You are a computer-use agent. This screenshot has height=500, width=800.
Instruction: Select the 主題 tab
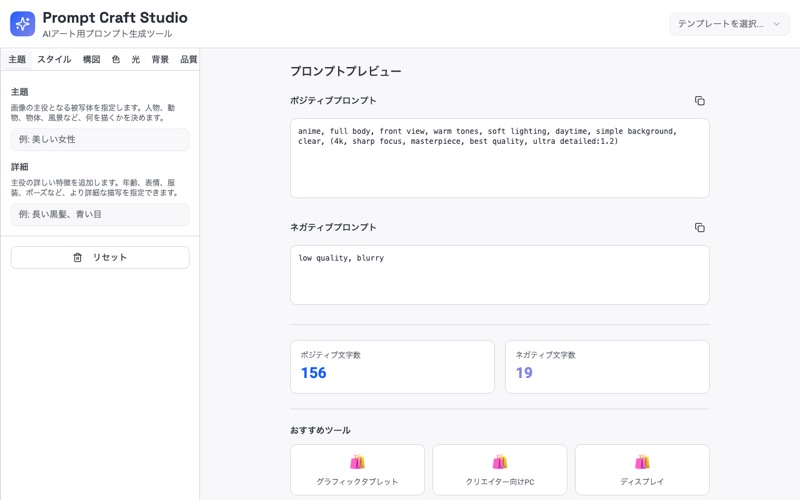click(17, 59)
